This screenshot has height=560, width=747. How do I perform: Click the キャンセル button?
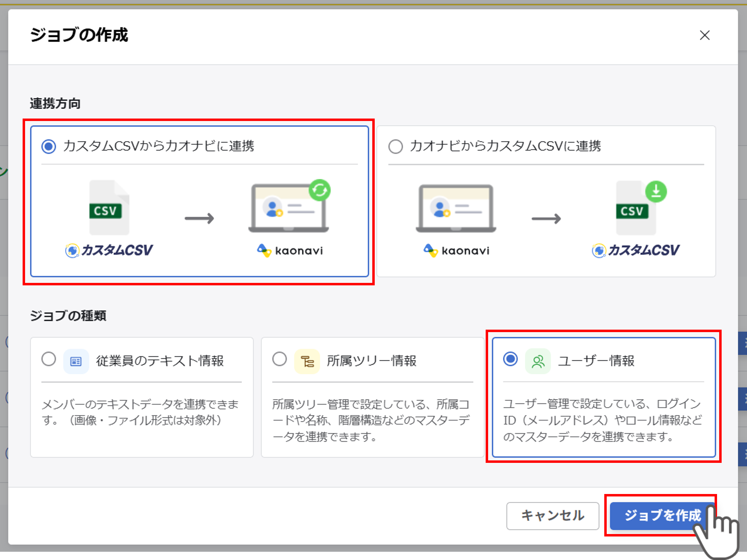tap(553, 515)
